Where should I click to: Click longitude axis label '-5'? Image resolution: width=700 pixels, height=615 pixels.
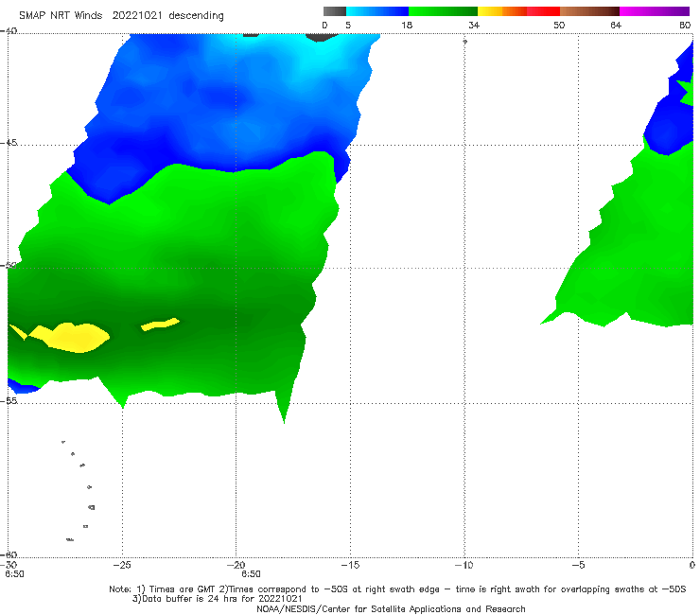point(578,565)
